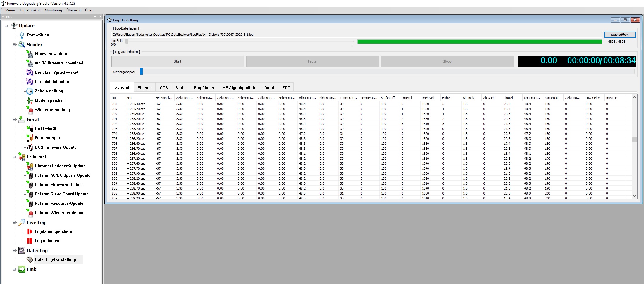Viewport: 644px width, 284px height.
Task: Expand the Link tree node
Action: point(14,269)
